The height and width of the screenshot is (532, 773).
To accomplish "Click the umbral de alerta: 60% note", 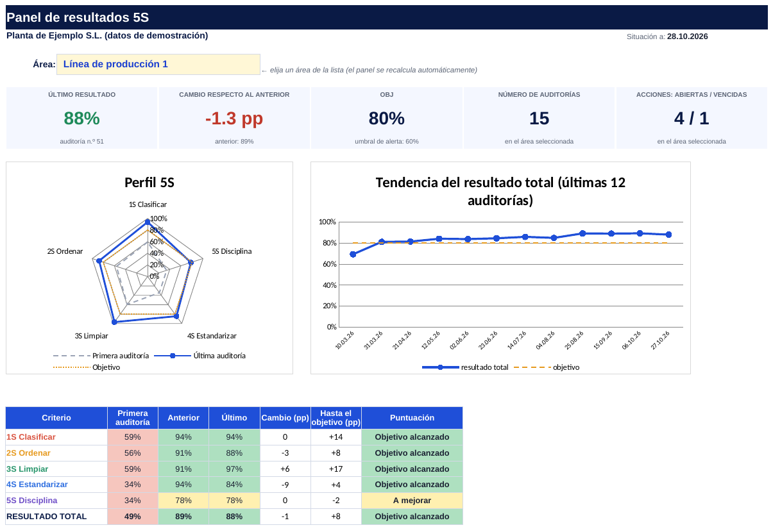I will tap(386, 141).
